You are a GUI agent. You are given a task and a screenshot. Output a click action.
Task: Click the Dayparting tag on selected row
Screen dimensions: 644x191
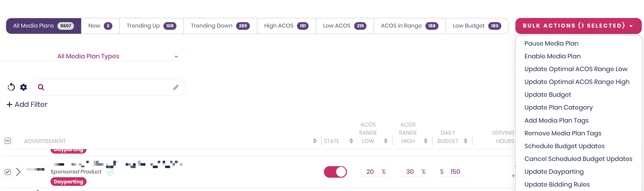(68, 181)
